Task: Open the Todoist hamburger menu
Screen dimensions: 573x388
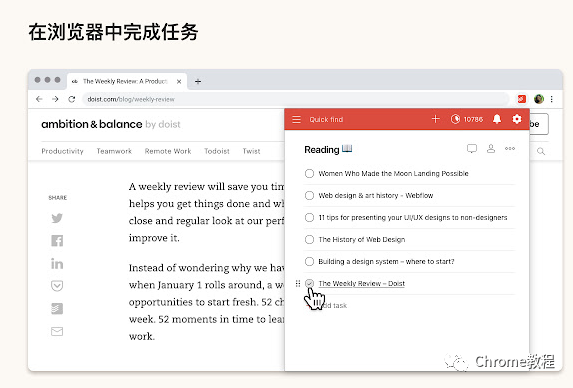Action: 296,119
